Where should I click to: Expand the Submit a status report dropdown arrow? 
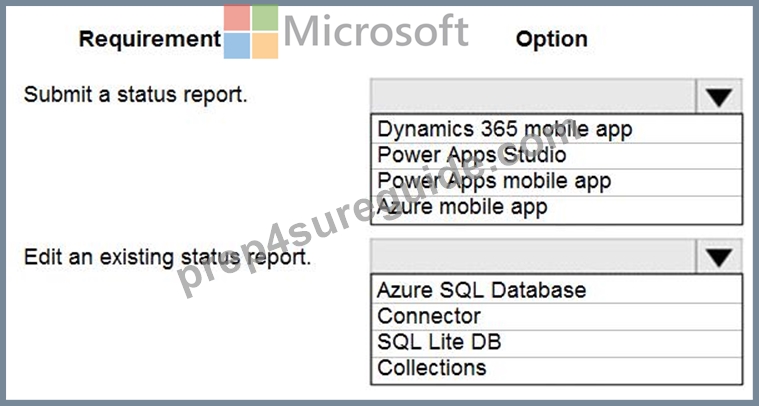[x=718, y=96]
